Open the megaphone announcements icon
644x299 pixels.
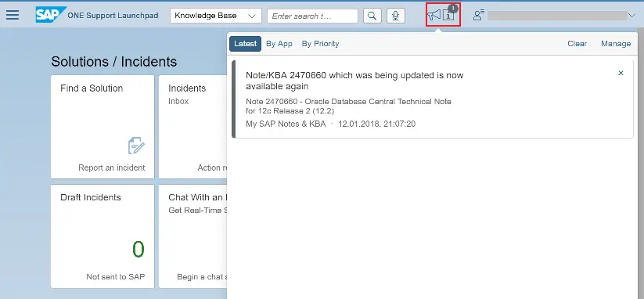click(434, 15)
